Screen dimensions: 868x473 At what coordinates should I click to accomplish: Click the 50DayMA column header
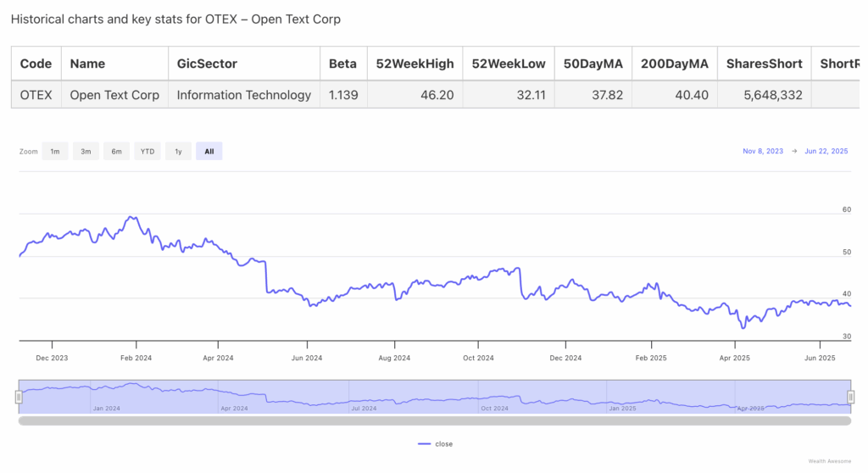[593, 64]
